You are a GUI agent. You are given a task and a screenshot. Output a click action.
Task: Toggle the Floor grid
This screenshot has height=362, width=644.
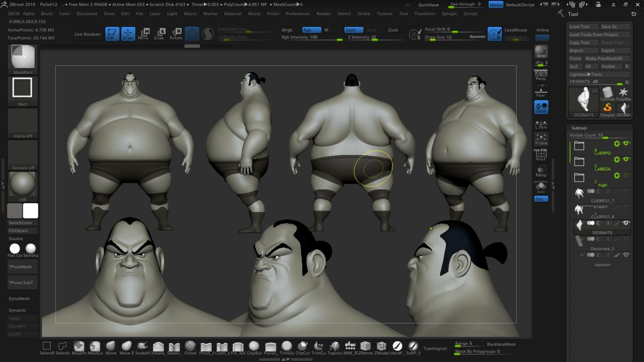tap(541, 91)
